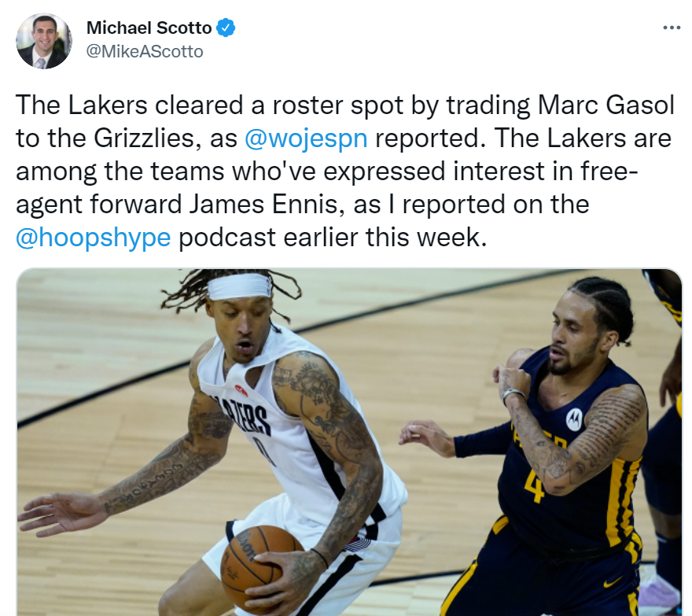
Task: Open the @wojespn mention link
Action: point(306,138)
